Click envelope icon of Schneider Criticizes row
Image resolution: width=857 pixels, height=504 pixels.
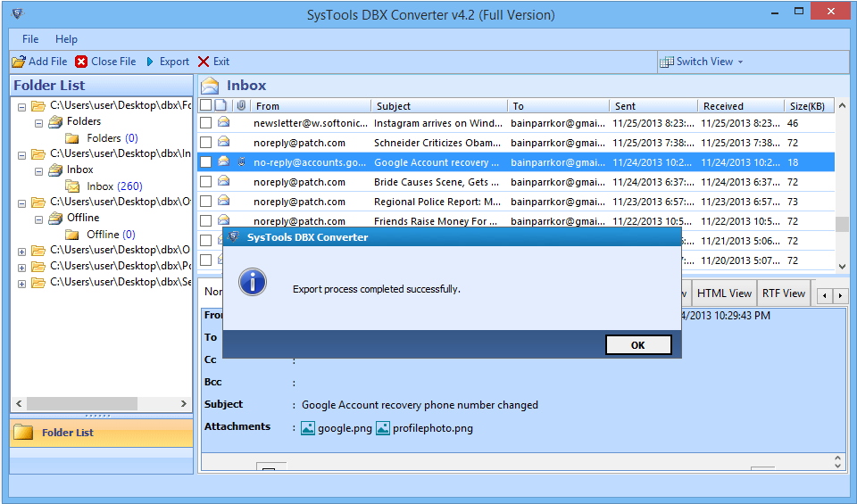click(223, 142)
